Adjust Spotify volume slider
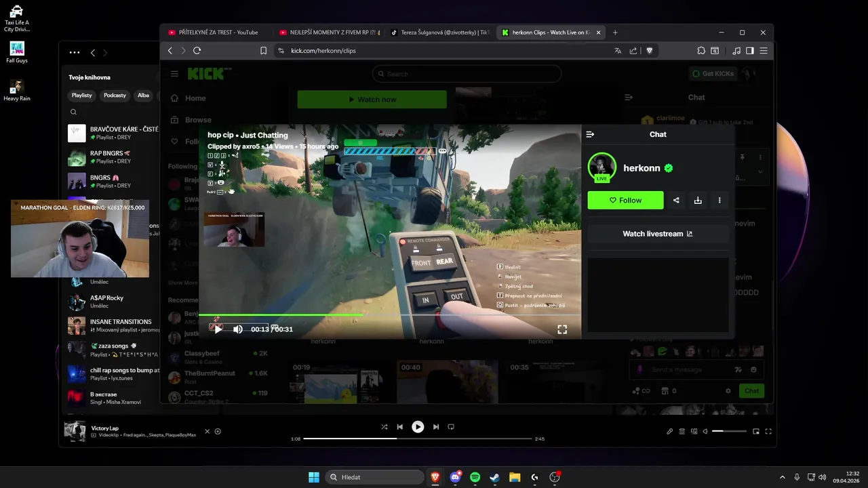The height and width of the screenshot is (488, 868). coord(729,431)
